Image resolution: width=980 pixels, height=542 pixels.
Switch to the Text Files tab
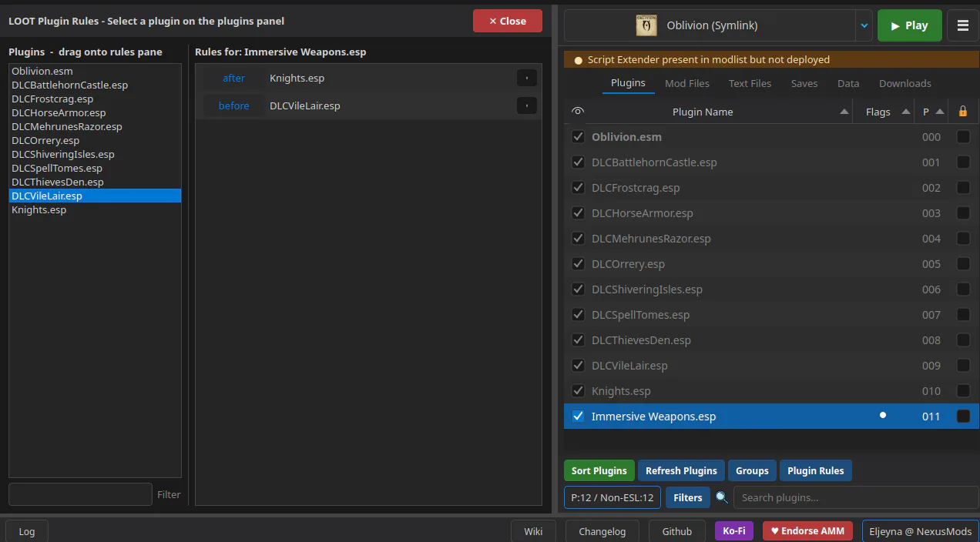pyautogui.click(x=750, y=83)
